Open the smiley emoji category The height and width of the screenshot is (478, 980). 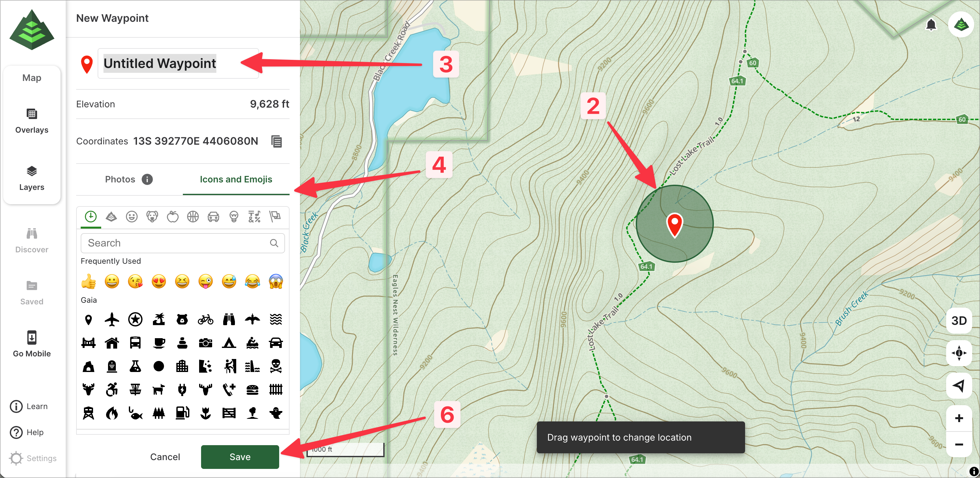[132, 217]
